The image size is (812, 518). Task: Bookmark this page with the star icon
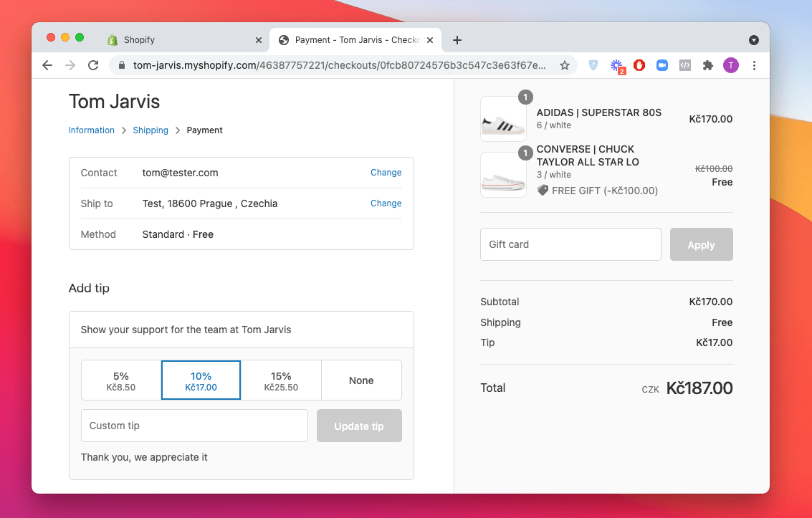click(565, 65)
